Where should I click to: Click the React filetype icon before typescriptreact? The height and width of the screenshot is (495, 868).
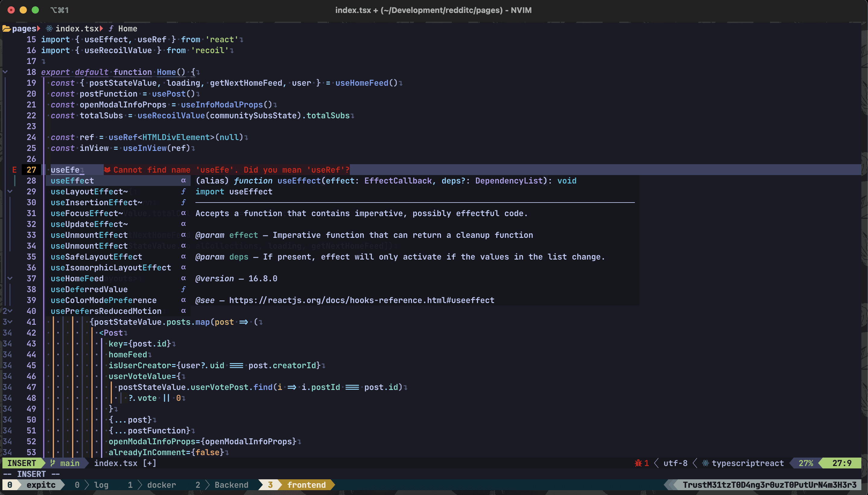point(705,463)
